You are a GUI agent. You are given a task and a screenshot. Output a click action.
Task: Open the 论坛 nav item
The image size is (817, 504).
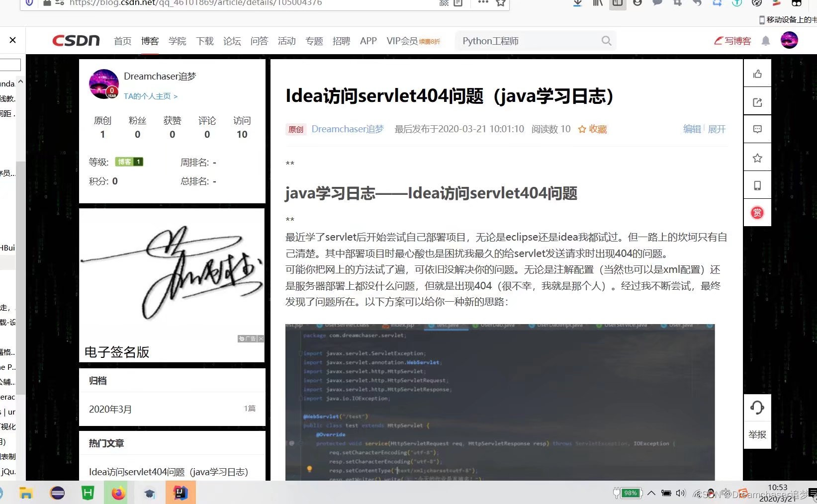232,41
